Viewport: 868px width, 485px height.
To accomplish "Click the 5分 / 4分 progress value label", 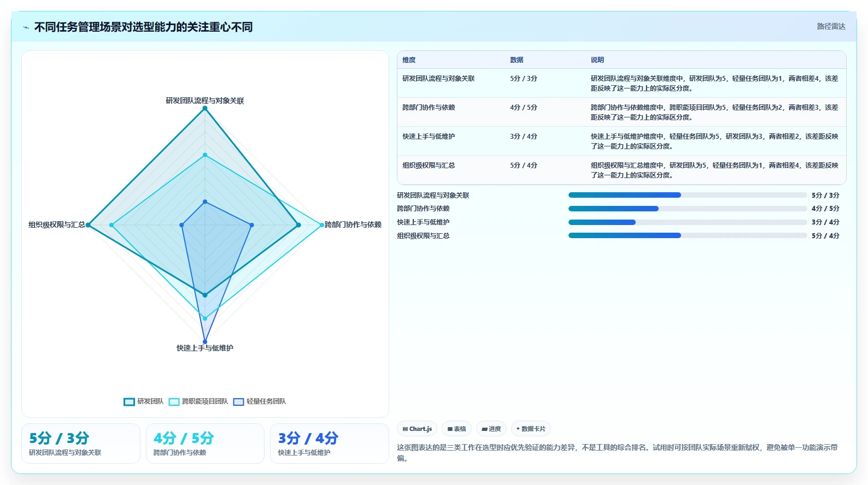I will (825, 236).
